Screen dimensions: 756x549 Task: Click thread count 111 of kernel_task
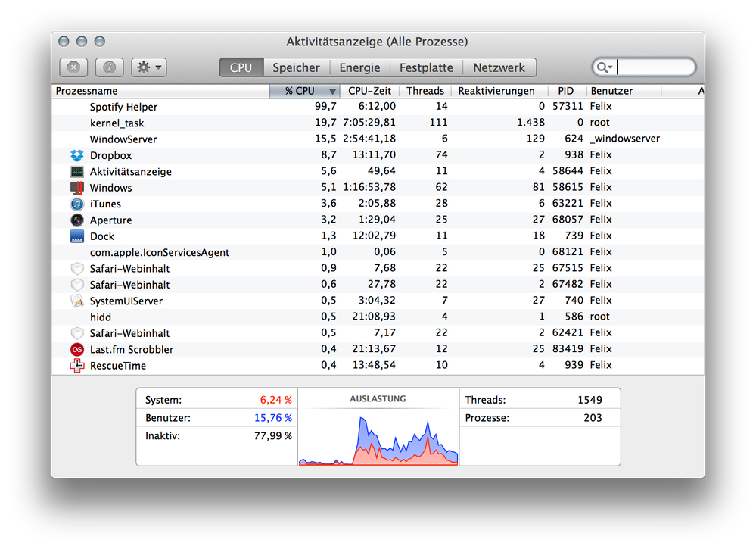point(439,123)
